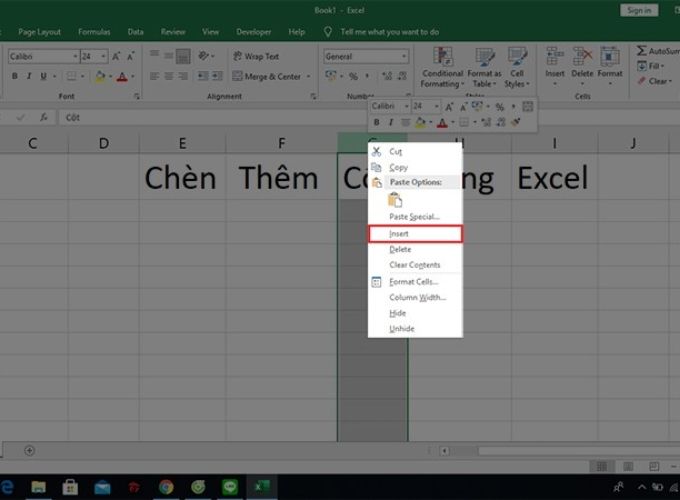Toggle Italic in the ribbon Font group
Screen dimensions: 680x500
click(x=29, y=76)
